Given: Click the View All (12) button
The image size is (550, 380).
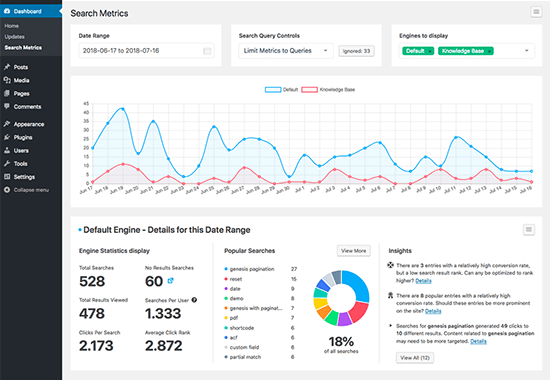Looking at the screenshot, I should coord(415,358).
